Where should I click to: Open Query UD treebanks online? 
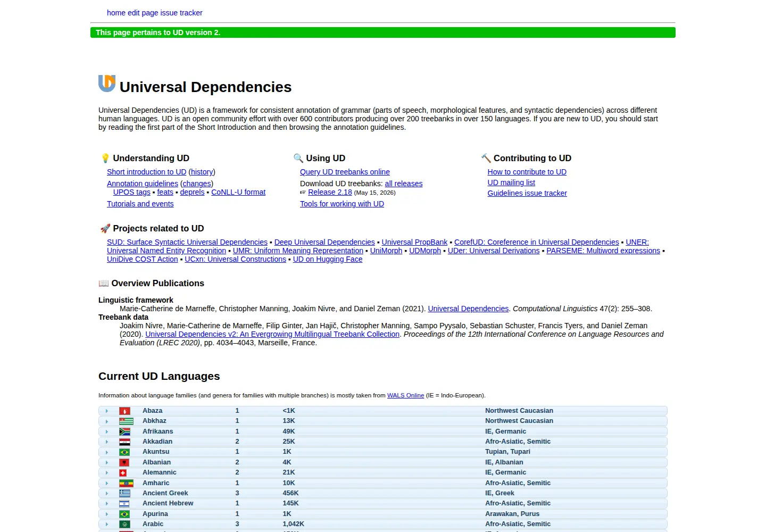pos(345,172)
